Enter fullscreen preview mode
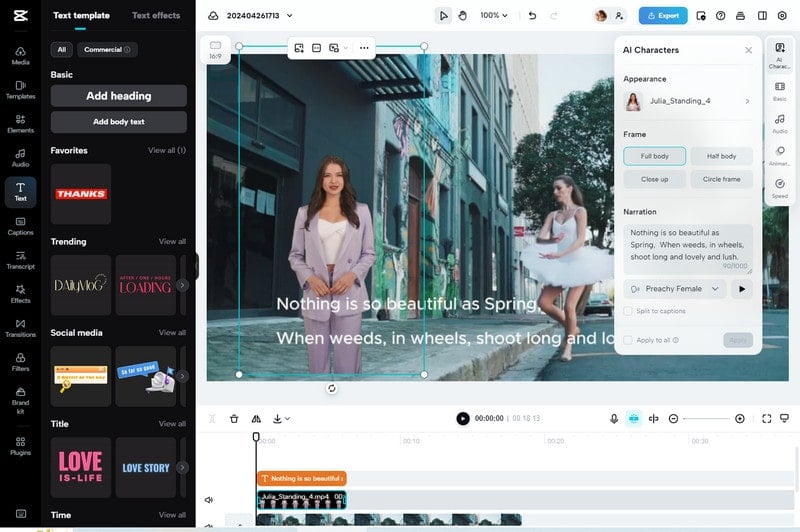 coord(767,419)
